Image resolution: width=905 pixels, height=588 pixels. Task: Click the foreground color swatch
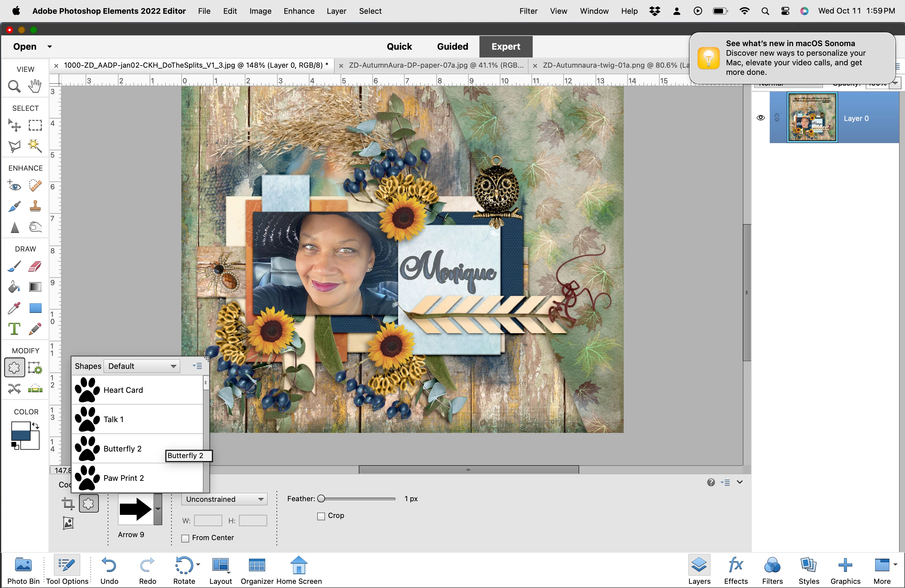coord(21,431)
